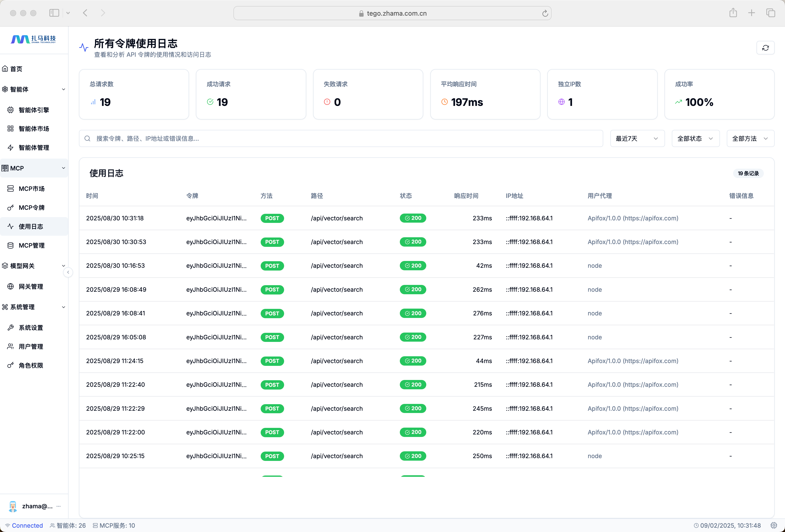
Task: Open 用户管理 in sidebar
Action: pyautogui.click(x=31, y=347)
